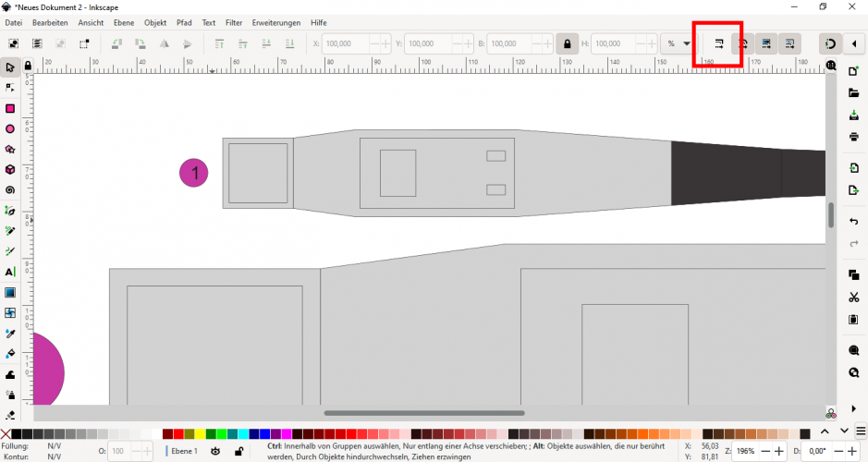Toggle the width/height ratio lock
The height and width of the screenshot is (462, 868).
568,43
